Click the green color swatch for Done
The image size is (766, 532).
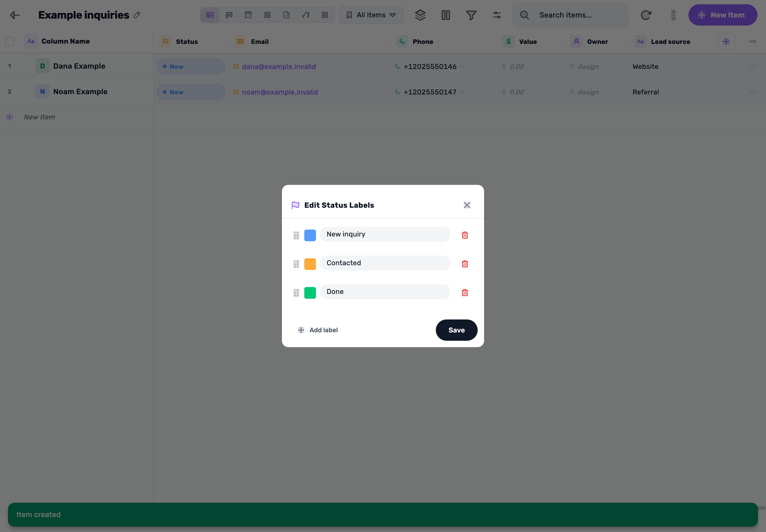tap(310, 292)
